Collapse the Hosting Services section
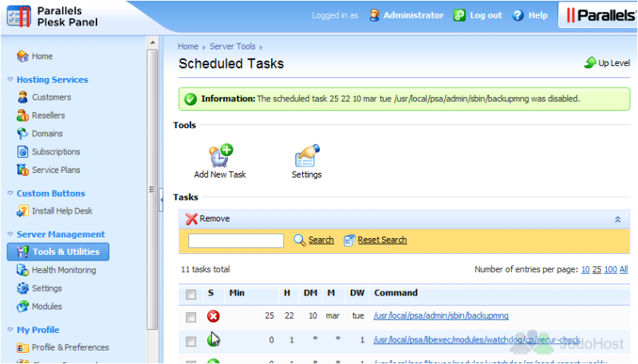Screen dimensions: 638x364 pos(10,79)
